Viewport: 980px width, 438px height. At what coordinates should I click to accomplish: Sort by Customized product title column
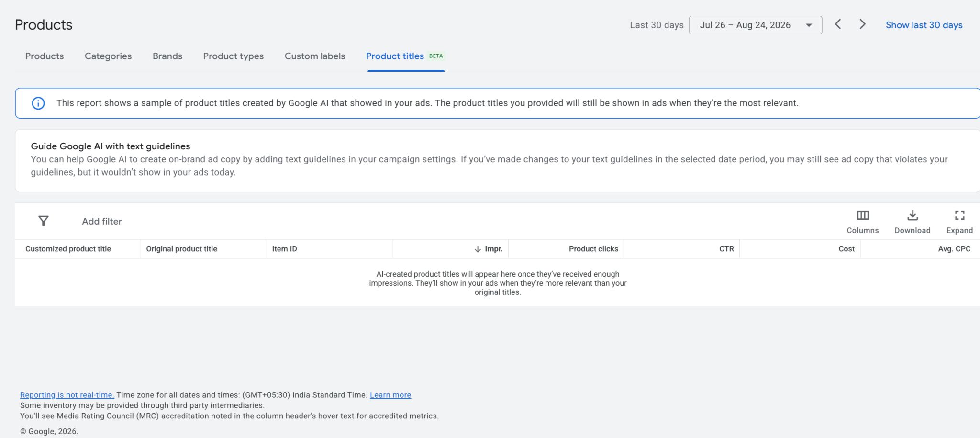(x=68, y=249)
